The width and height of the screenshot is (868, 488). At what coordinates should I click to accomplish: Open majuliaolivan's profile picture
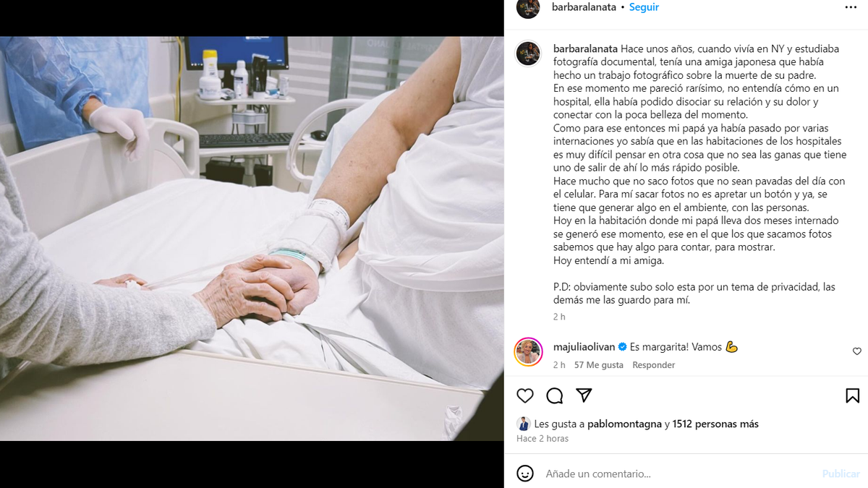click(x=528, y=351)
